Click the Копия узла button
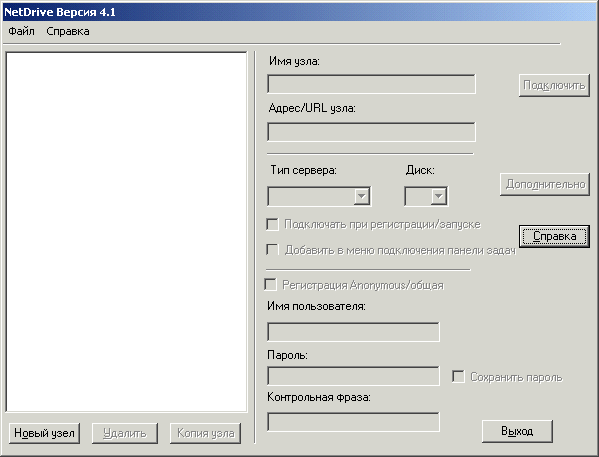This screenshot has height=457, width=599. click(x=206, y=433)
